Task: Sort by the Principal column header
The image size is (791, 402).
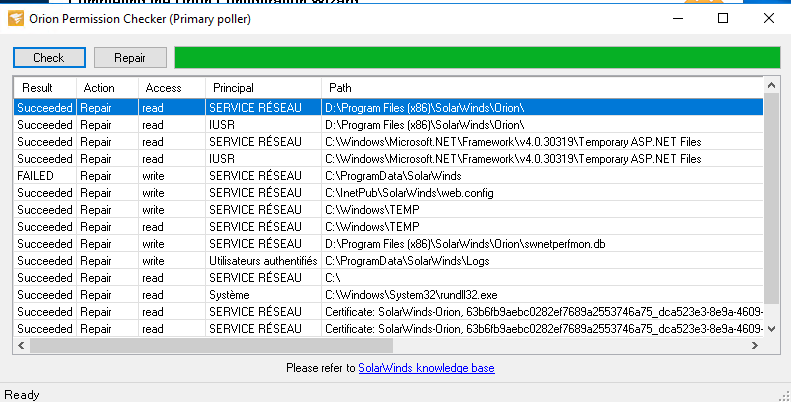Action: [x=263, y=88]
